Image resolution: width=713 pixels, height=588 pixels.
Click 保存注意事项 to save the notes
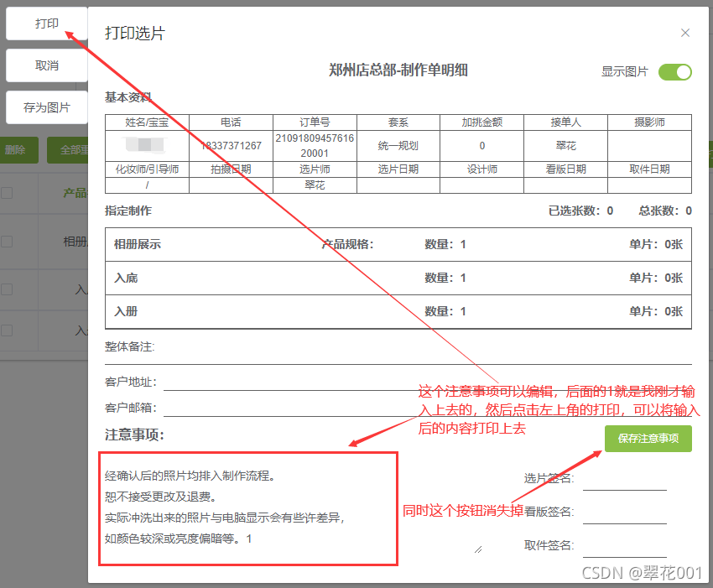tap(648, 439)
